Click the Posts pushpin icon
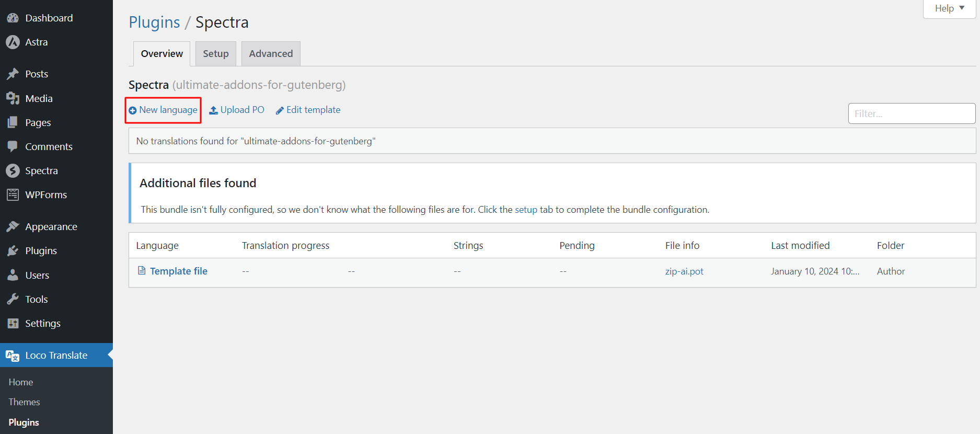This screenshot has height=434, width=980. [x=13, y=74]
